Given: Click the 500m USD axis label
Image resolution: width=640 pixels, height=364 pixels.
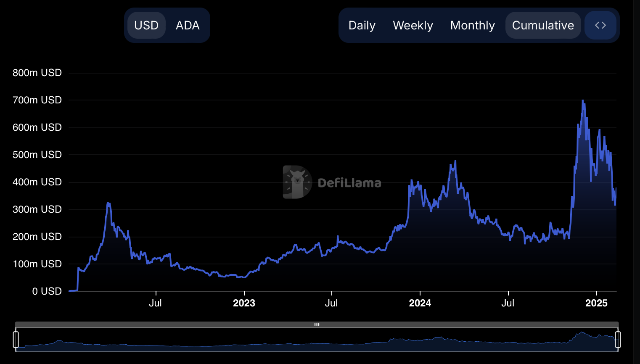Looking at the screenshot, I should pos(37,155).
